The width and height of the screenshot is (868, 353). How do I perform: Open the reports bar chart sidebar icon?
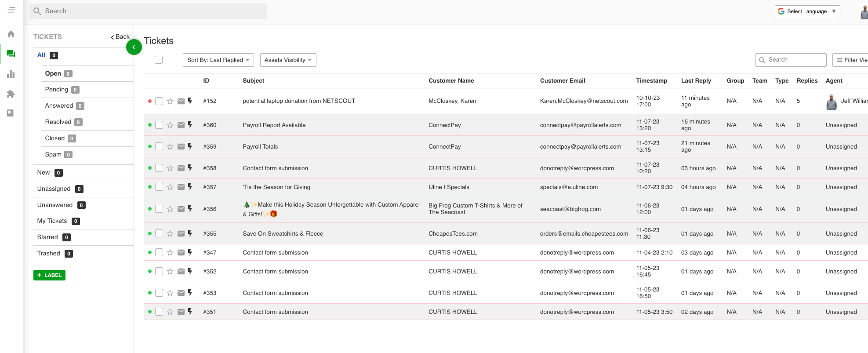point(11,74)
